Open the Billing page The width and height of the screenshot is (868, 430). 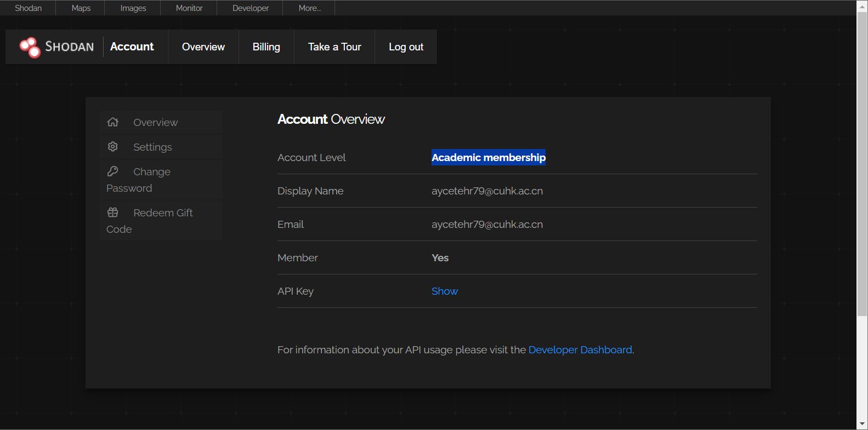pos(266,47)
